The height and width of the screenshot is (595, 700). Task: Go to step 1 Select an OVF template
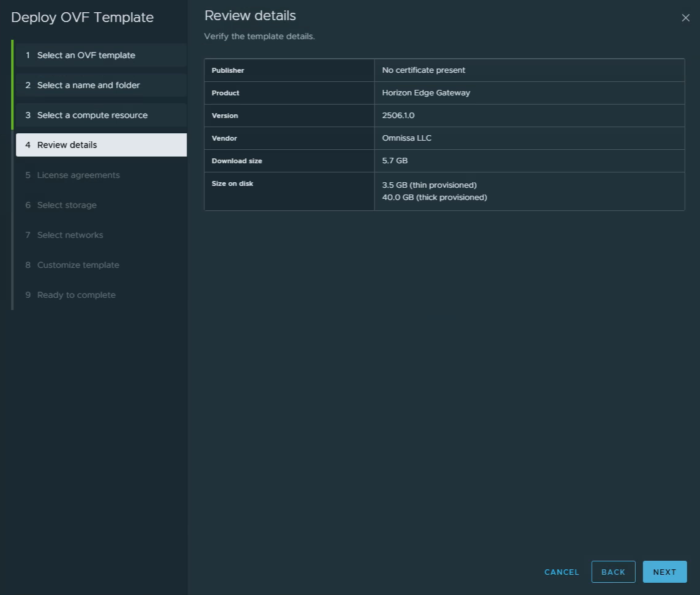pyautogui.click(x=86, y=55)
